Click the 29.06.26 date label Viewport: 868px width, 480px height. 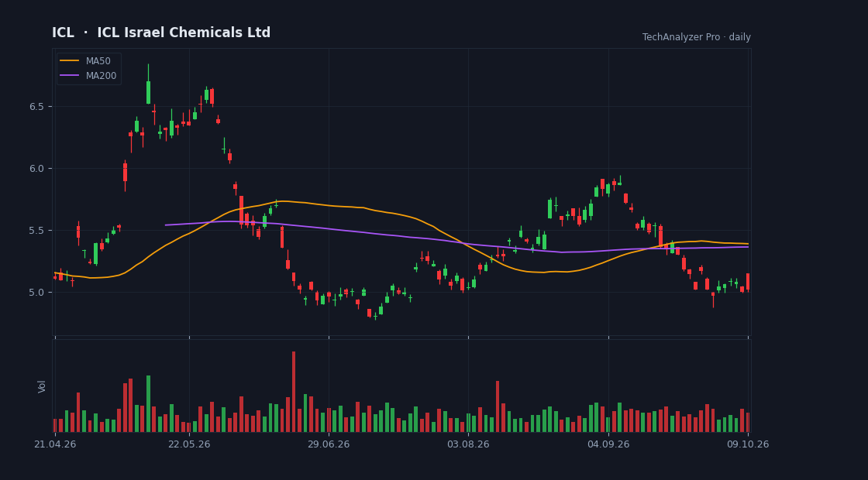click(329, 444)
